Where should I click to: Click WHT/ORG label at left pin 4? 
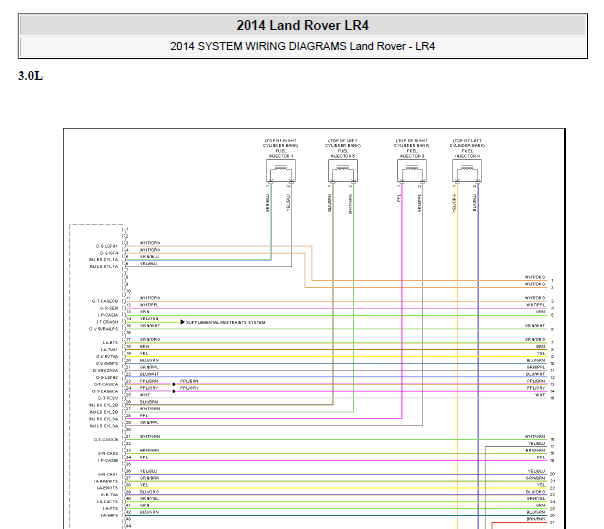click(150, 250)
